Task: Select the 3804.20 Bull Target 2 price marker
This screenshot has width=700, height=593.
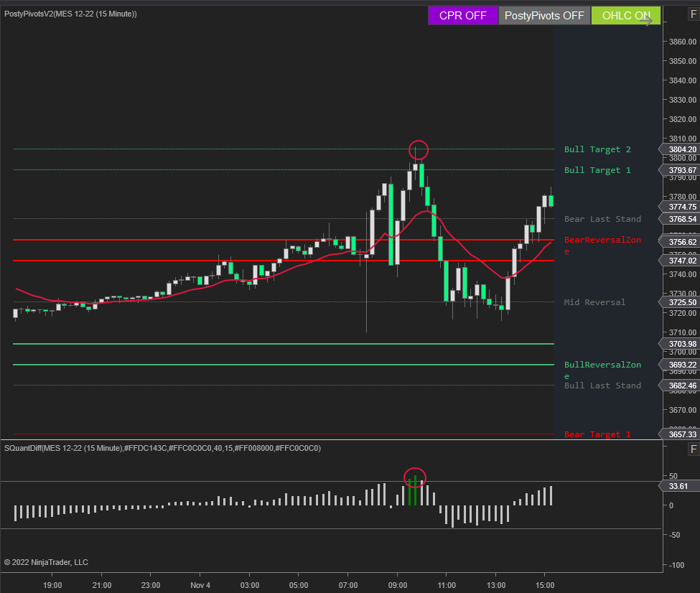Action: click(681, 149)
